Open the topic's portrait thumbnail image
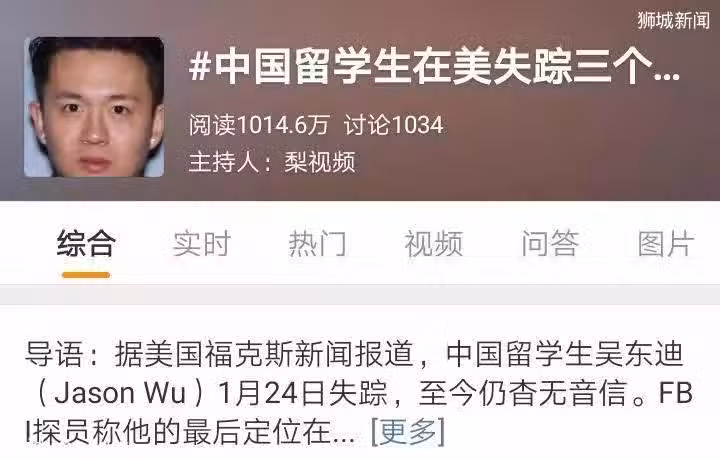The width and height of the screenshot is (720, 460). click(x=94, y=107)
